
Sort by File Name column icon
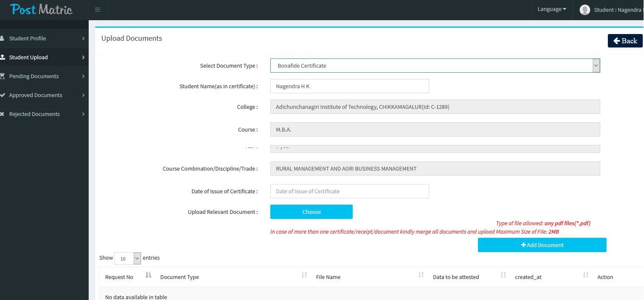pos(421,275)
